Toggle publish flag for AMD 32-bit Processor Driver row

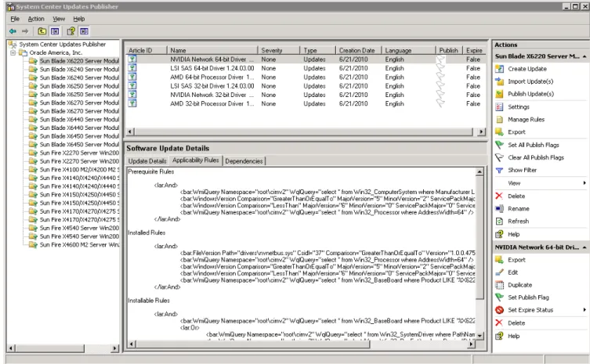tap(440, 103)
